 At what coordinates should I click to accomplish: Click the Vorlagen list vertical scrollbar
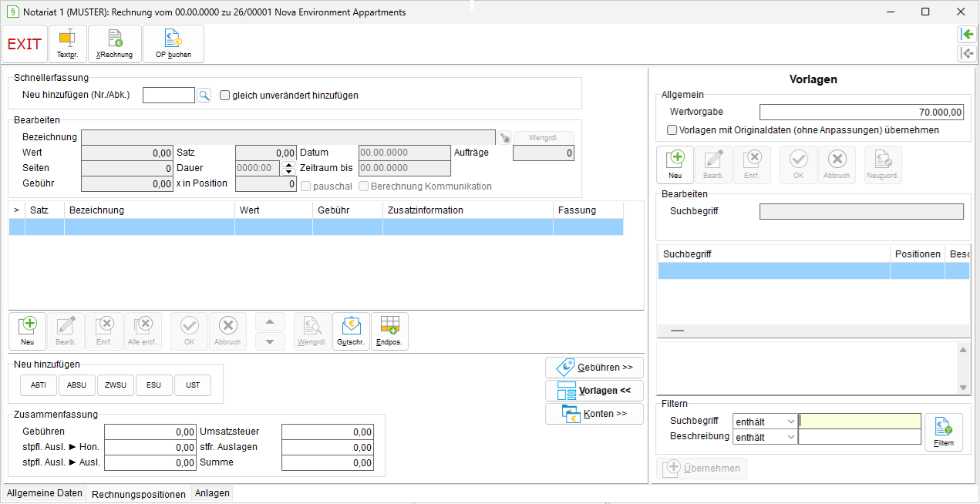pos(963,369)
